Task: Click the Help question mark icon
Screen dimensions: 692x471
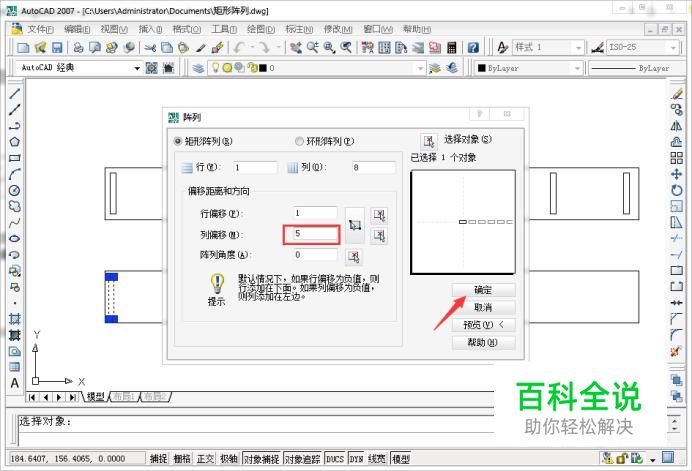Action: pos(473,47)
